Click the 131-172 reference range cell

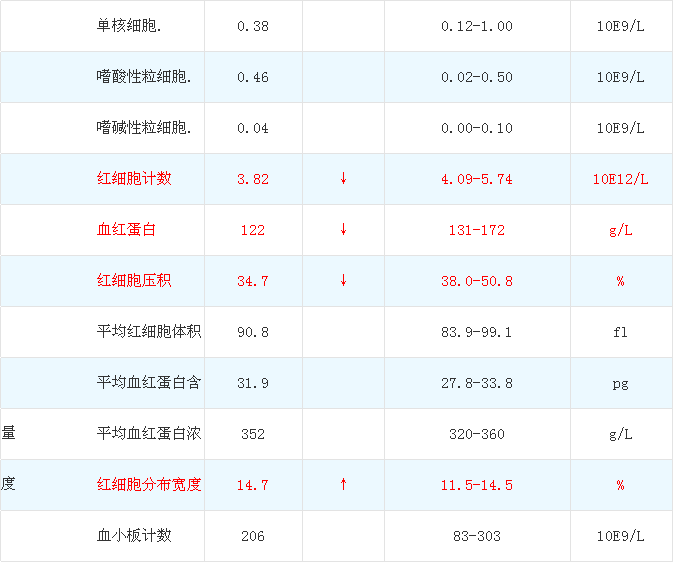pos(476,230)
